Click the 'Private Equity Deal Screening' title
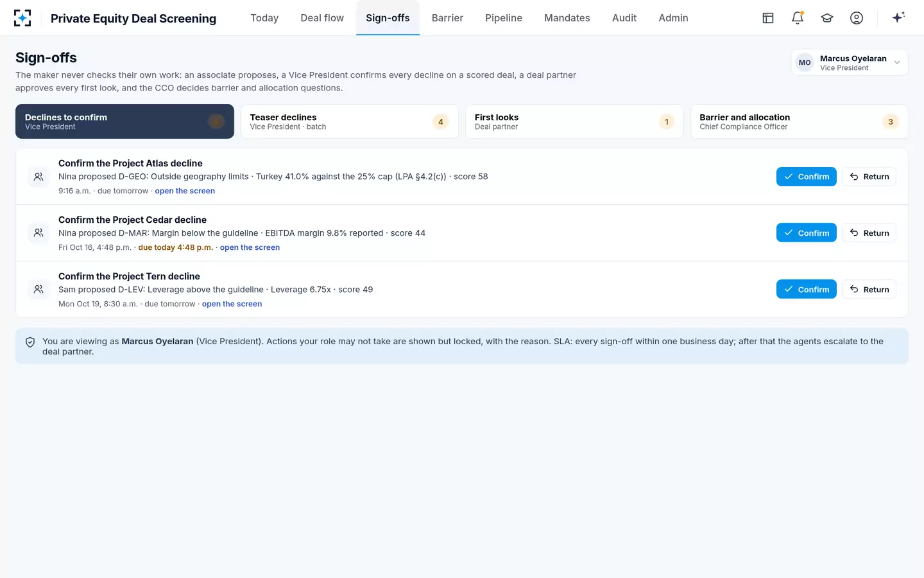 pyautogui.click(x=133, y=19)
